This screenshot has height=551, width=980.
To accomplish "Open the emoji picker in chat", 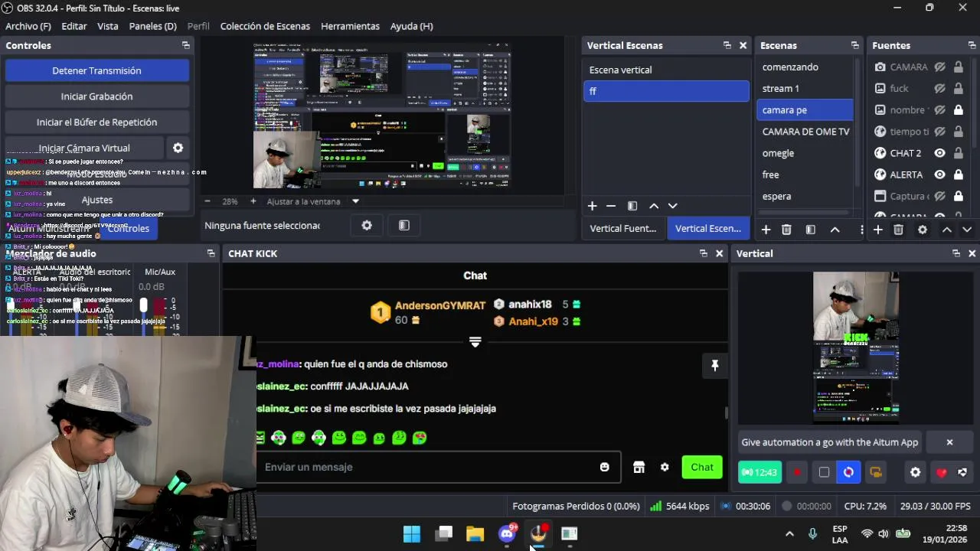I will pos(605,467).
